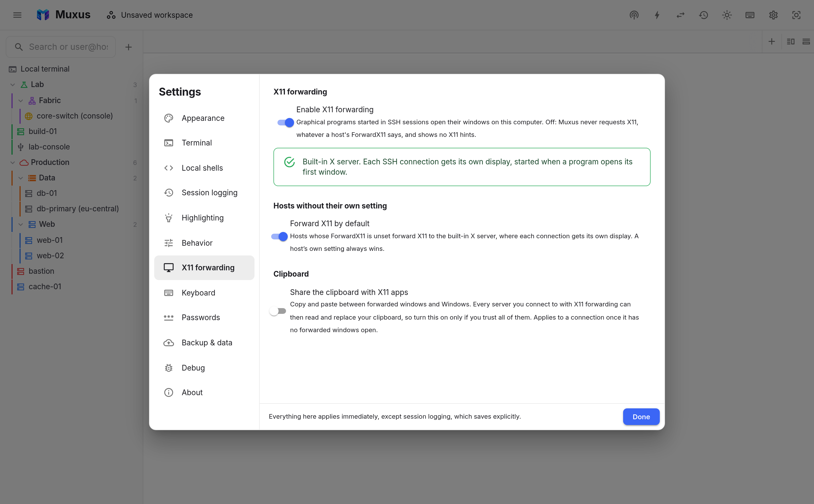
Task: Open Debug settings section
Action: click(x=204, y=368)
